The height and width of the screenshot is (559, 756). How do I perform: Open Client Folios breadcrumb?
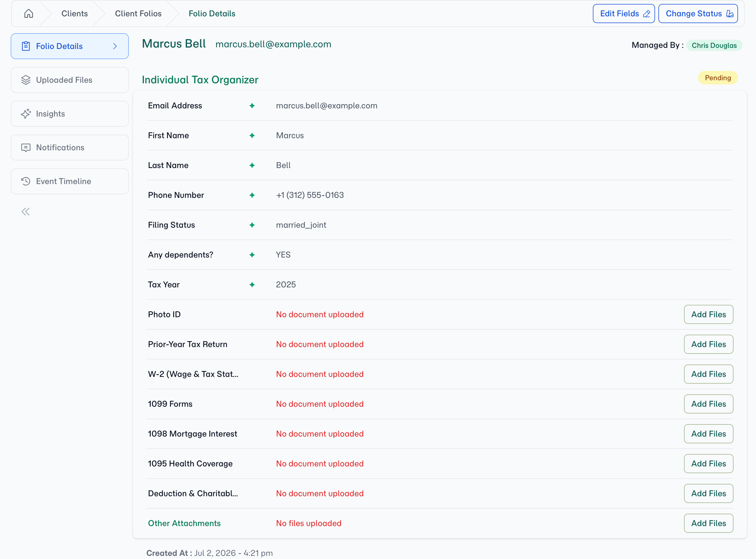click(138, 14)
